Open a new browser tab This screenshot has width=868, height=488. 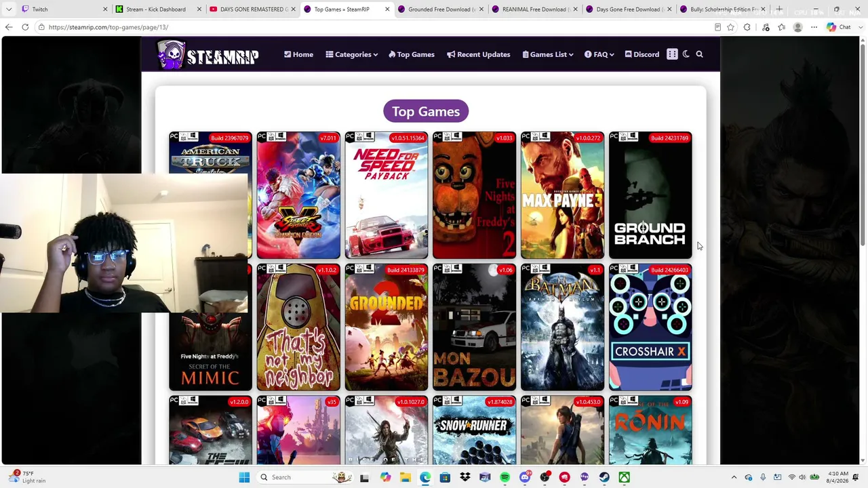click(779, 9)
